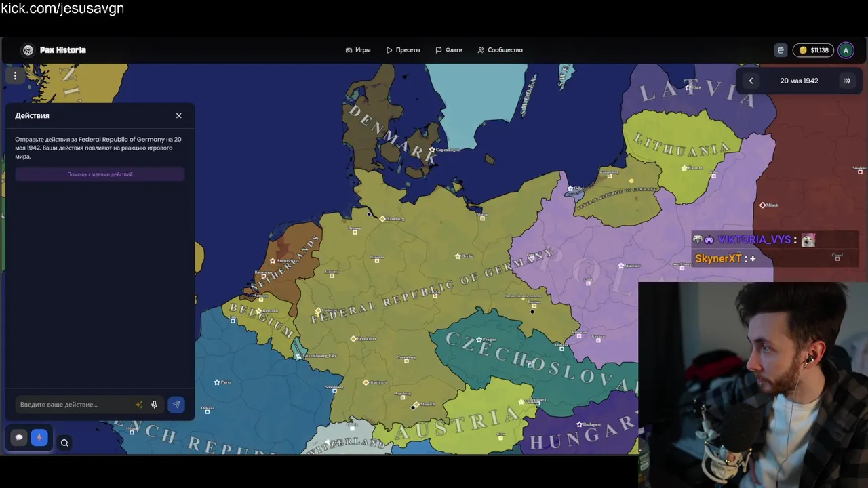Select Amsterdam capital star marker
Image resolution: width=868 pixels, height=488 pixels.
pos(273,260)
